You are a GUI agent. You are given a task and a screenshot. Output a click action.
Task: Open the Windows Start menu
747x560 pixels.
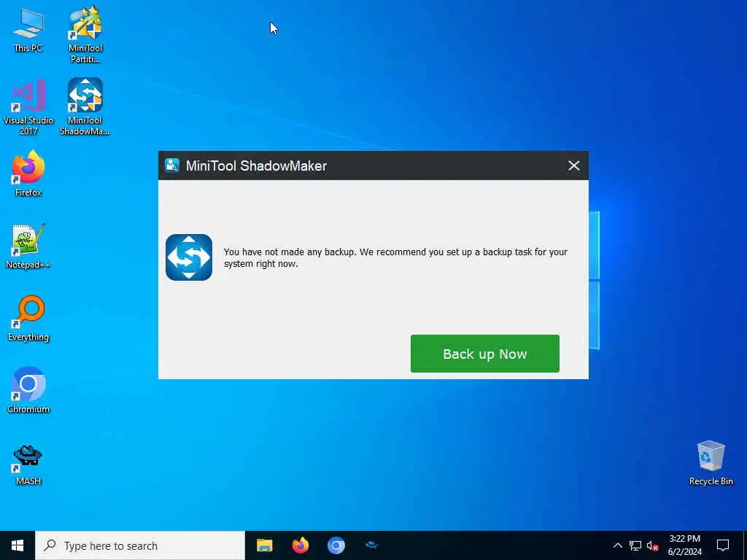(18, 545)
